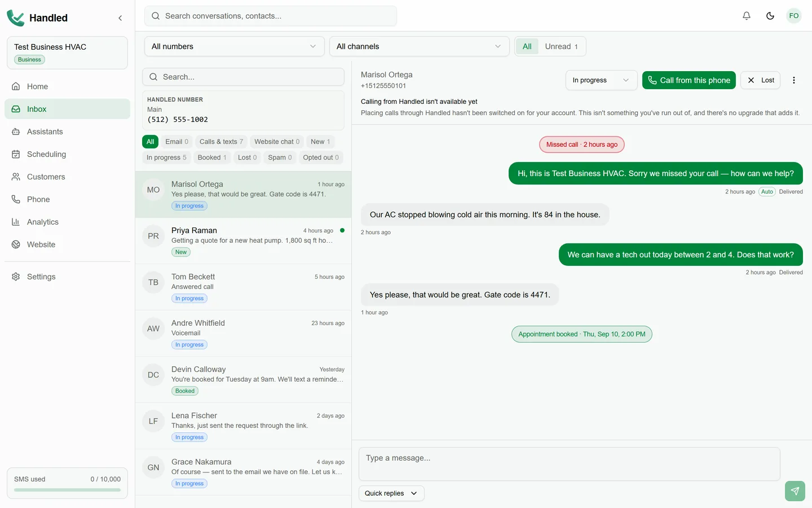Open Phone in the sidebar
The image size is (812, 508).
[x=67, y=199]
